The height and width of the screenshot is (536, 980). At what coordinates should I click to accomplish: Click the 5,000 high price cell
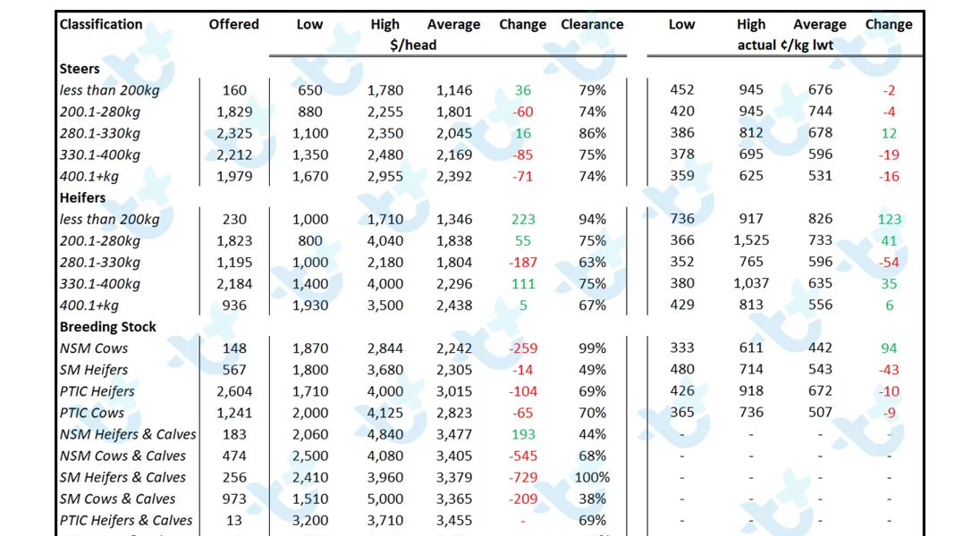[x=385, y=499]
